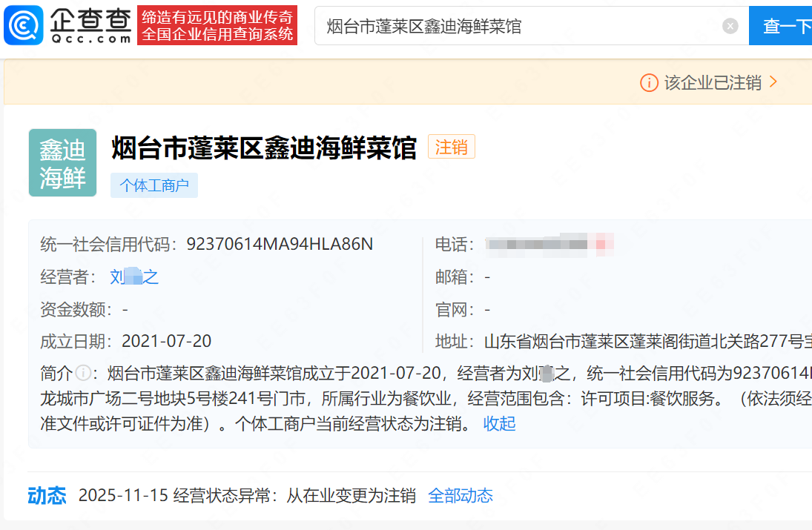Screen dimensions: 812x530
Task: Click the 该企业已注销 notice text
Action: coord(713,82)
